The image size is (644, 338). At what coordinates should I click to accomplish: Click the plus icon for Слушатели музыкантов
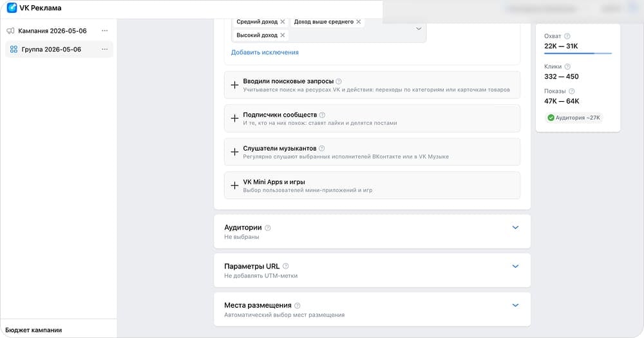234,152
